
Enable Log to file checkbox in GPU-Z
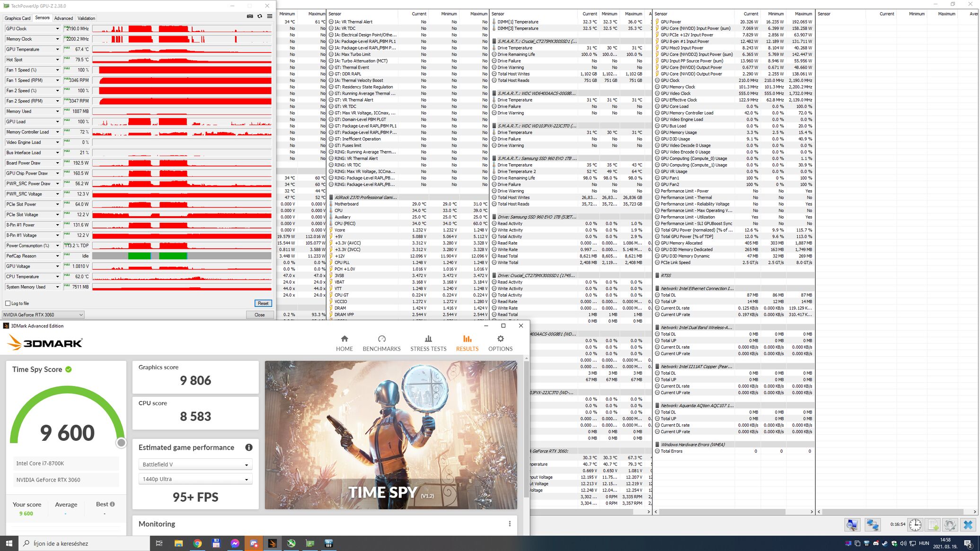[x=8, y=303]
